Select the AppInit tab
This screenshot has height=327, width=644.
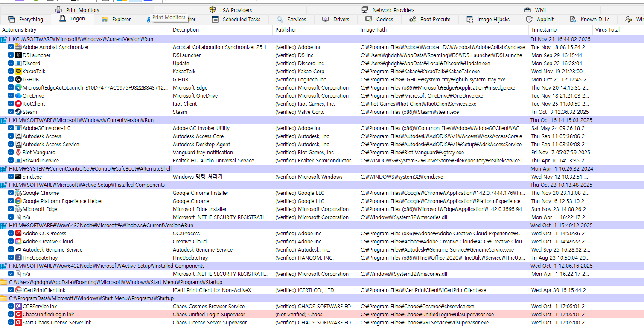click(x=539, y=19)
